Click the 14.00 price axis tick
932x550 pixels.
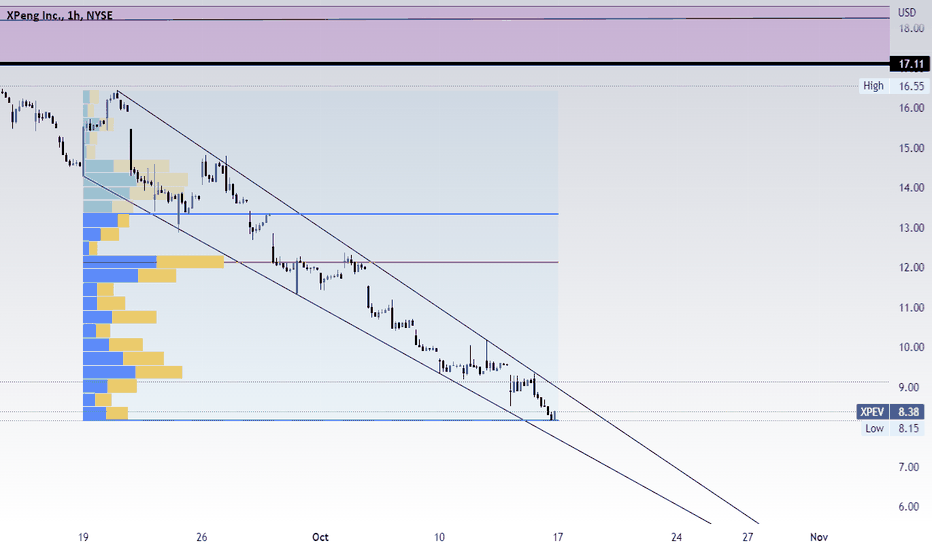[x=911, y=187]
